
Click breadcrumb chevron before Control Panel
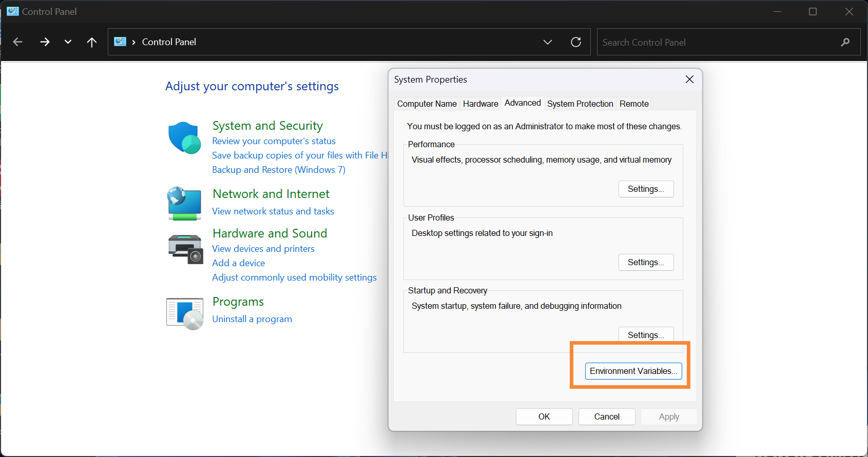(x=134, y=42)
